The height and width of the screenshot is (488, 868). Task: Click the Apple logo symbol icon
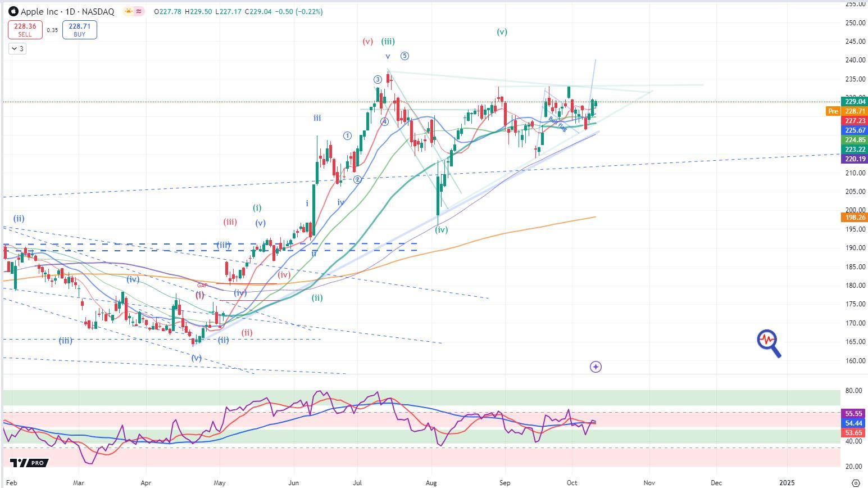(x=13, y=11)
